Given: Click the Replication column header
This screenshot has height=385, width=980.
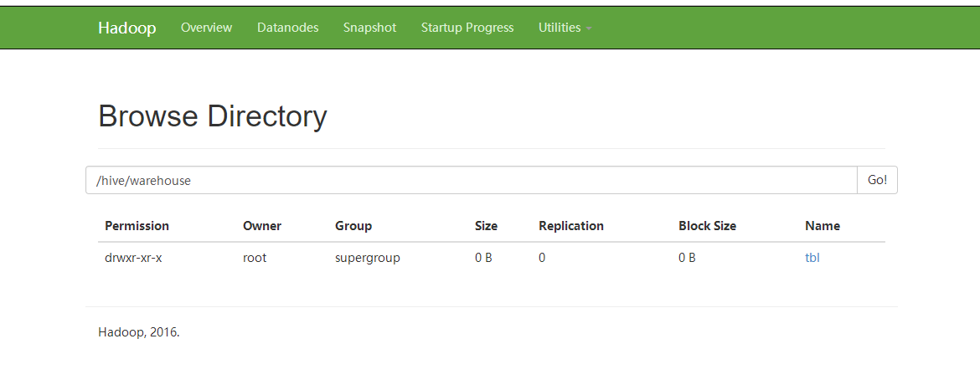Looking at the screenshot, I should pos(571,226).
